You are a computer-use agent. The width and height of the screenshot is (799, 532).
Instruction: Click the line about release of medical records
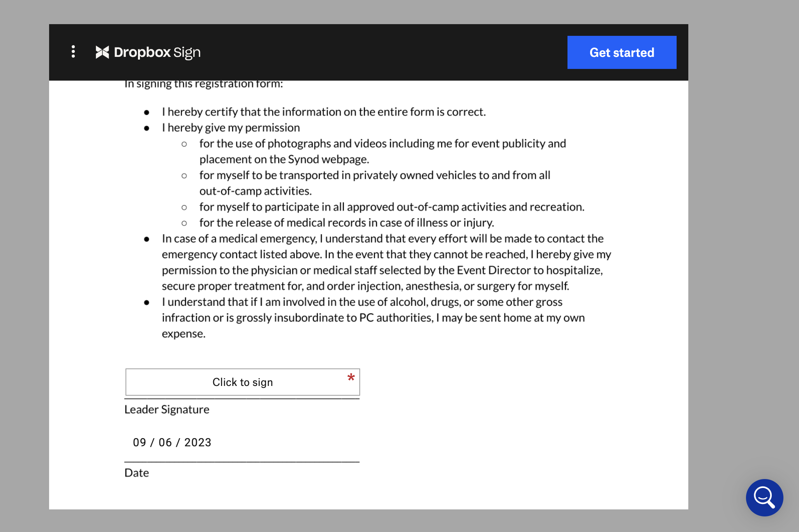[x=346, y=223]
